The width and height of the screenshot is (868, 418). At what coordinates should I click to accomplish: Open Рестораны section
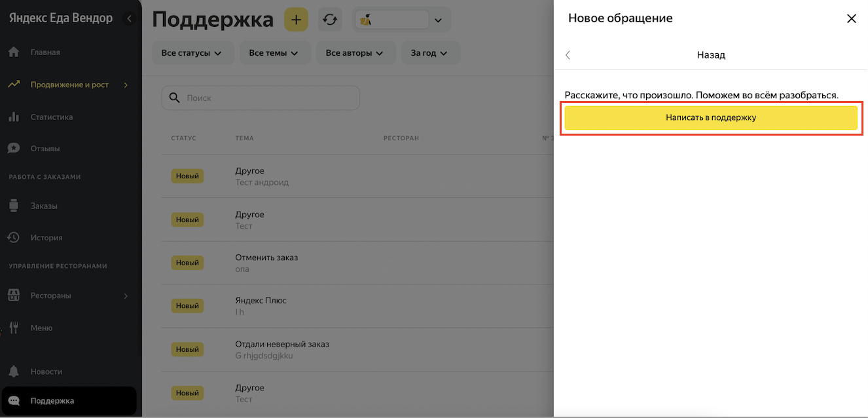click(50, 295)
